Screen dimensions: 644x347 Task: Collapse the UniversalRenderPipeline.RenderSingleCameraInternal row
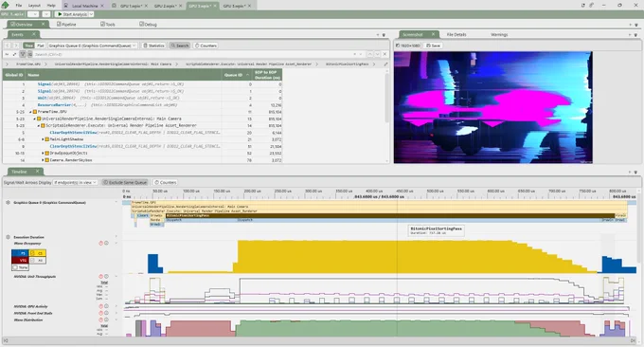pyautogui.click(x=34, y=119)
